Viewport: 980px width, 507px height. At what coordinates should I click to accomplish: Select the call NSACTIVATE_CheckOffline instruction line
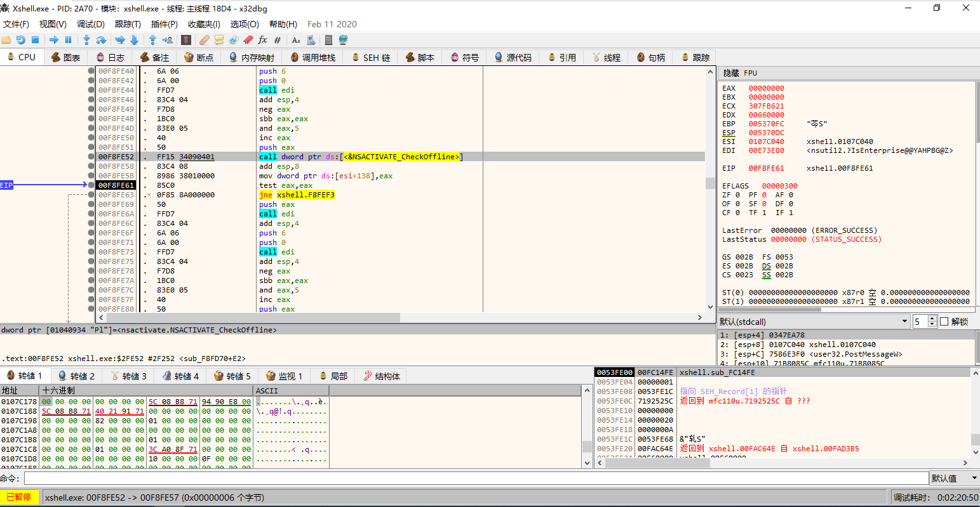click(401, 157)
